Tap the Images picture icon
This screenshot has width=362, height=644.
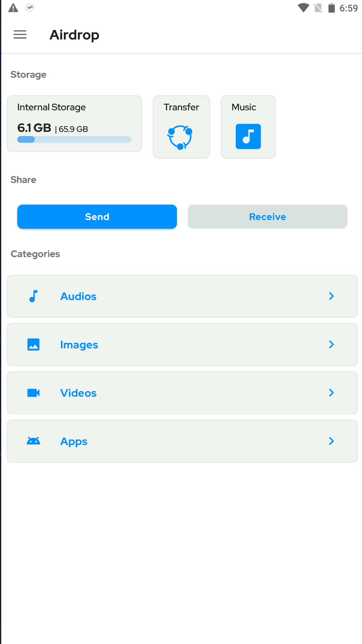(33, 344)
